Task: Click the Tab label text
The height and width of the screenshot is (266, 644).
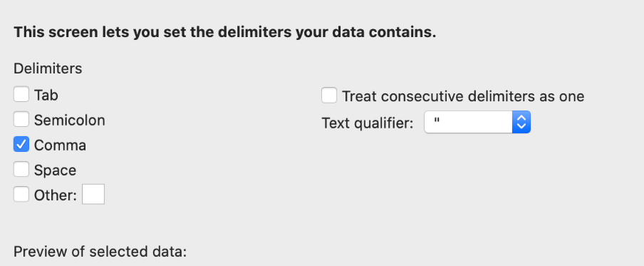Action: 46,96
